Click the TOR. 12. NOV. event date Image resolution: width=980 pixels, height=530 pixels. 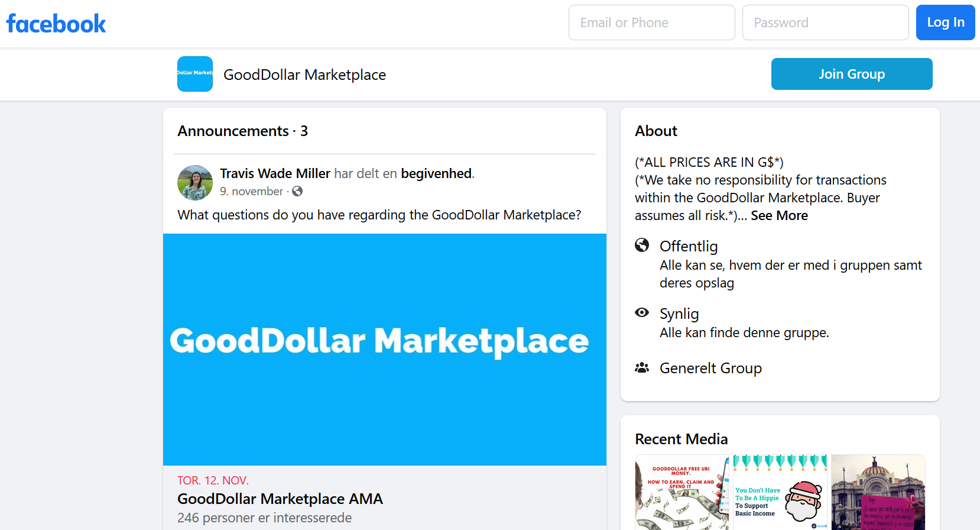coord(213,480)
